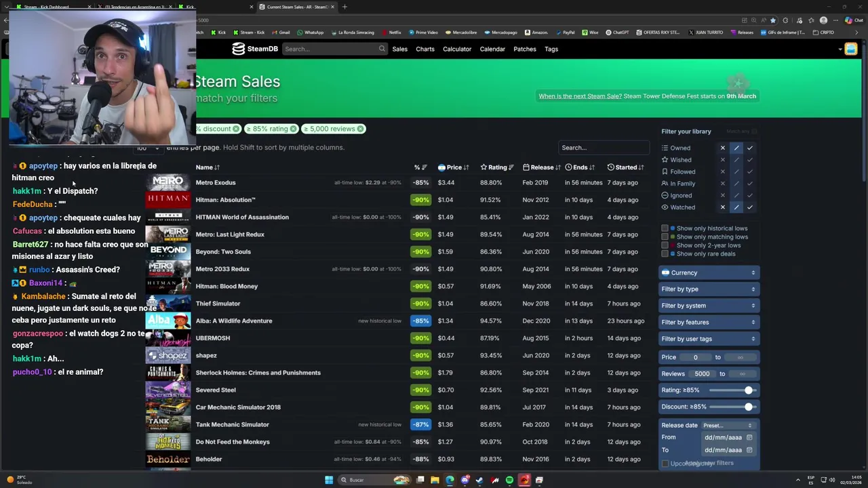Remove the 85% rating filter chip
This screenshot has height=488, width=868.
point(293,129)
